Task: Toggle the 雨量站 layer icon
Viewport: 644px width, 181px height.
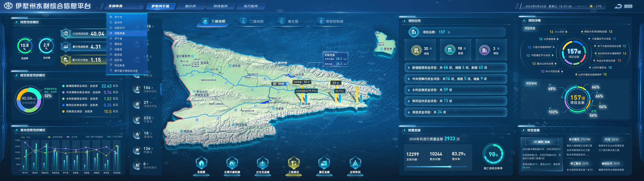Action: (137, 150)
